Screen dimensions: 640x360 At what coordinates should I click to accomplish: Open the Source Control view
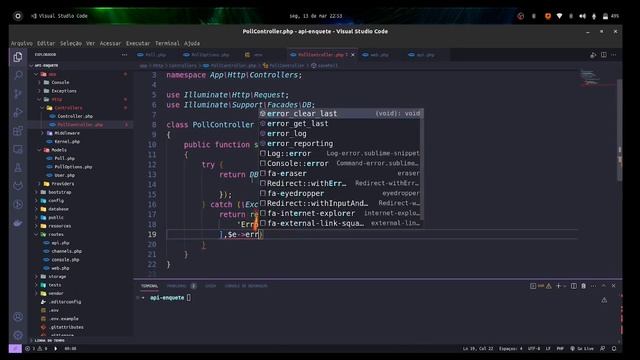tap(18, 94)
